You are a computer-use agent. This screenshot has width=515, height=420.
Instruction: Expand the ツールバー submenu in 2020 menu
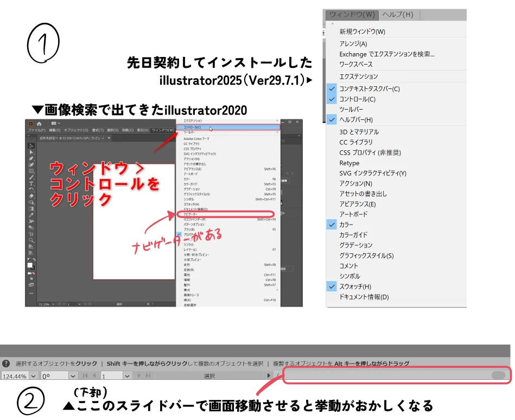coord(277,132)
